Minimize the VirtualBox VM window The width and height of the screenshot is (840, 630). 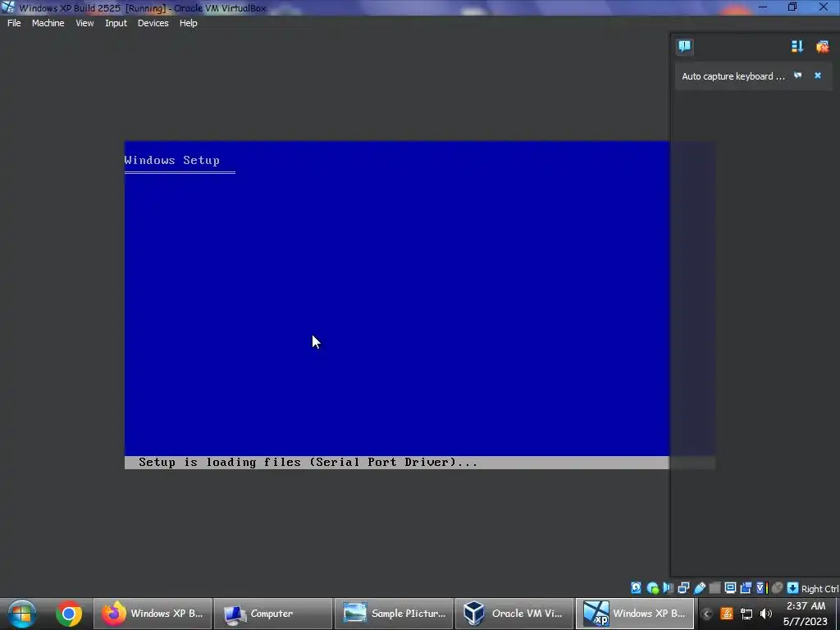pos(763,7)
